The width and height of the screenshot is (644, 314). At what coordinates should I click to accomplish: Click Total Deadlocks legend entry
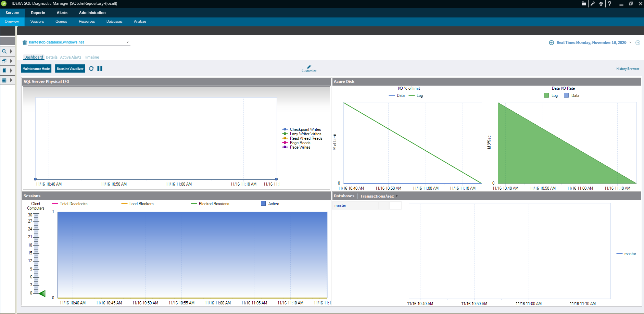(70, 204)
